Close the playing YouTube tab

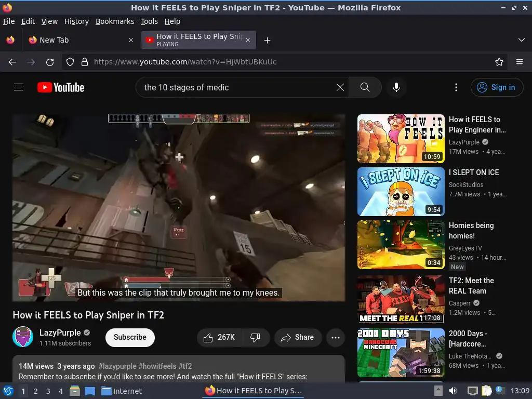pos(248,40)
